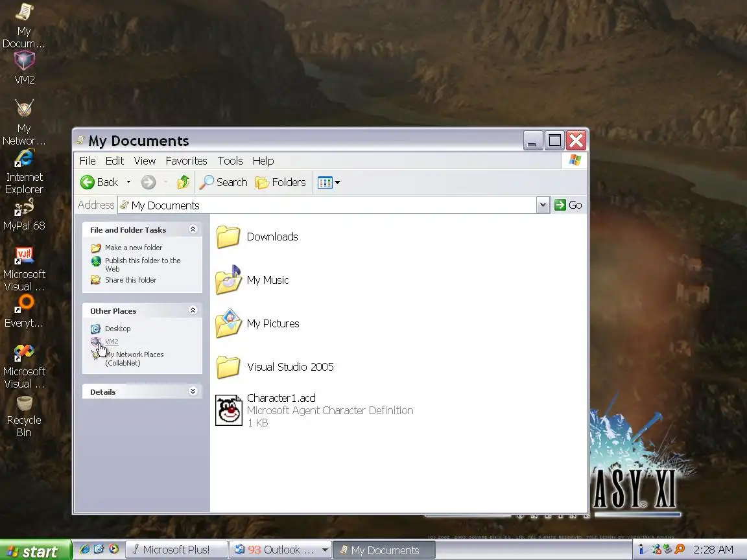747x560 pixels.
Task: Click the Make a new folder link
Action: point(134,248)
